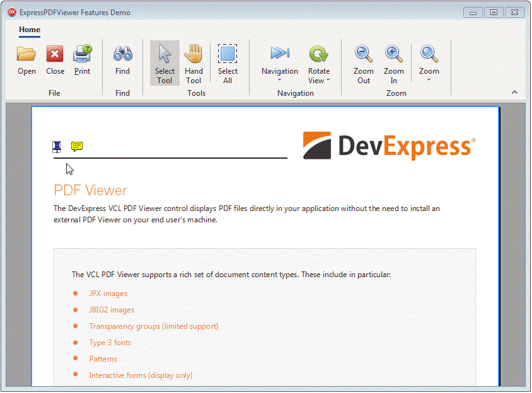Zoom in with the Zoom In icon
The image size is (532, 393).
pos(393,63)
